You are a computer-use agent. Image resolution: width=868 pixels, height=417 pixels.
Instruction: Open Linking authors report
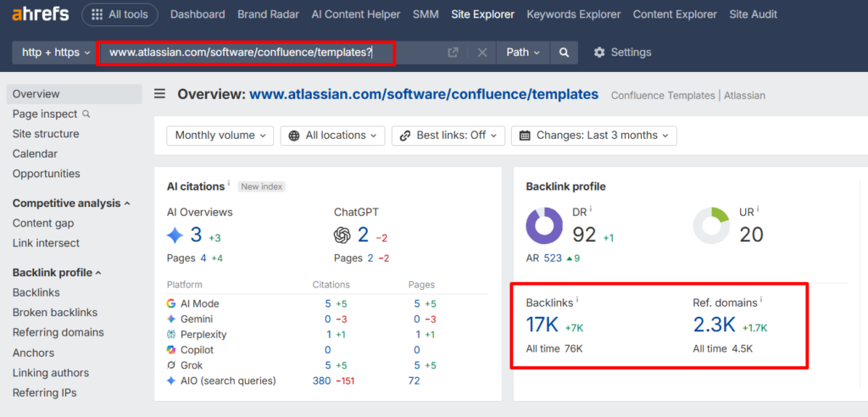click(x=51, y=373)
